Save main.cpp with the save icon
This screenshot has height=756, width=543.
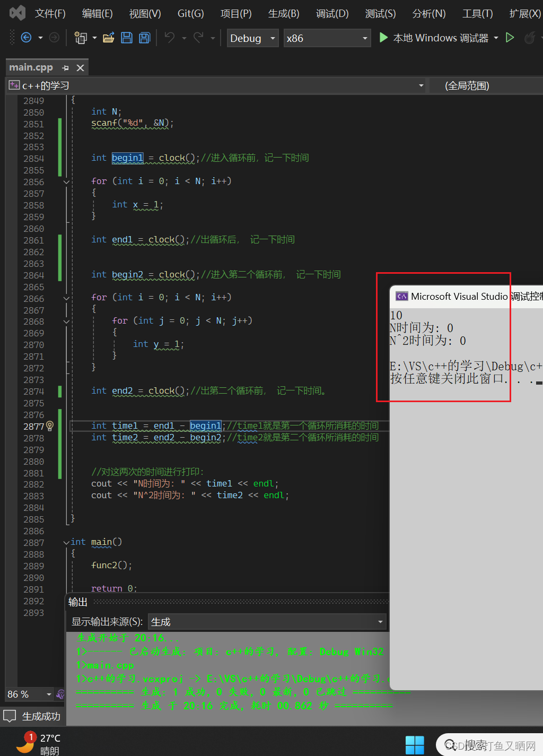tap(127, 38)
